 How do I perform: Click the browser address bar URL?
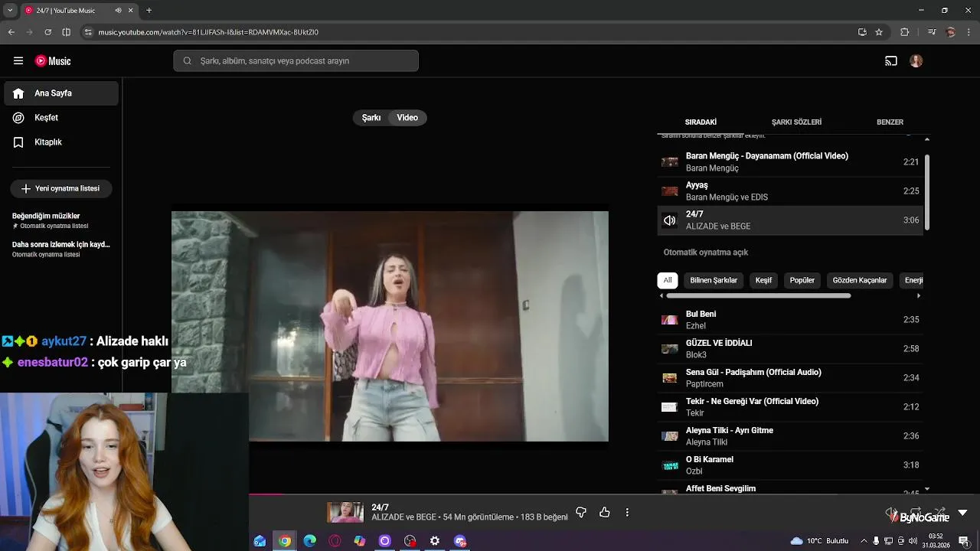click(x=208, y=32)
